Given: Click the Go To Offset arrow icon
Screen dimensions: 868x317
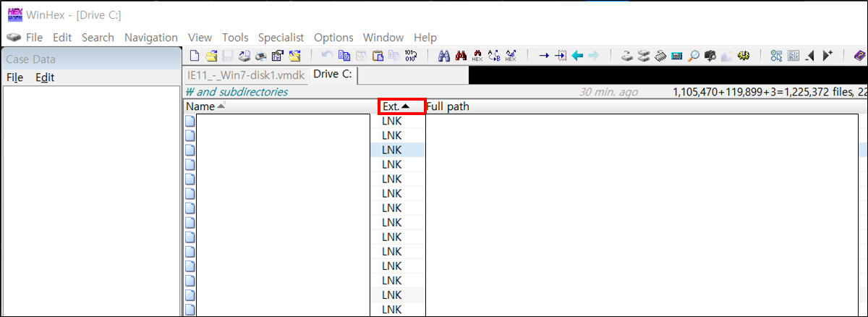Looking at the screenshot, I should [543, 55].
